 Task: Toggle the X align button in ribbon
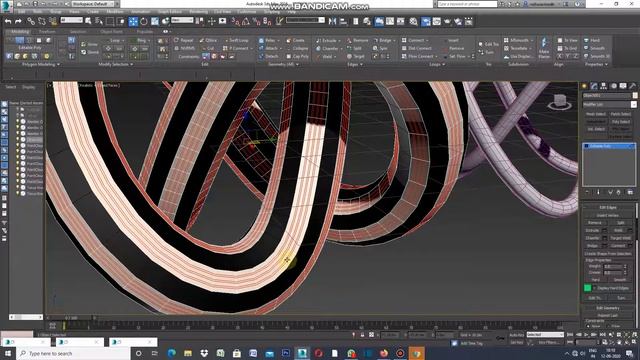point(560,56)
